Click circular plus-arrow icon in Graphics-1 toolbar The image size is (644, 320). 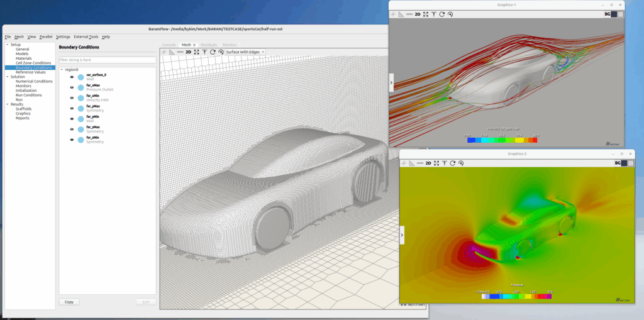click(x=450, y=14)
